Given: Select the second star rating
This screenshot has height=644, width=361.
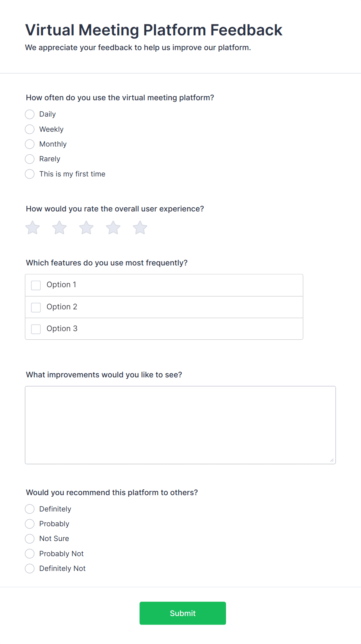Looking at the screenshot, I should pyautogui.click(x=59, y=228).
